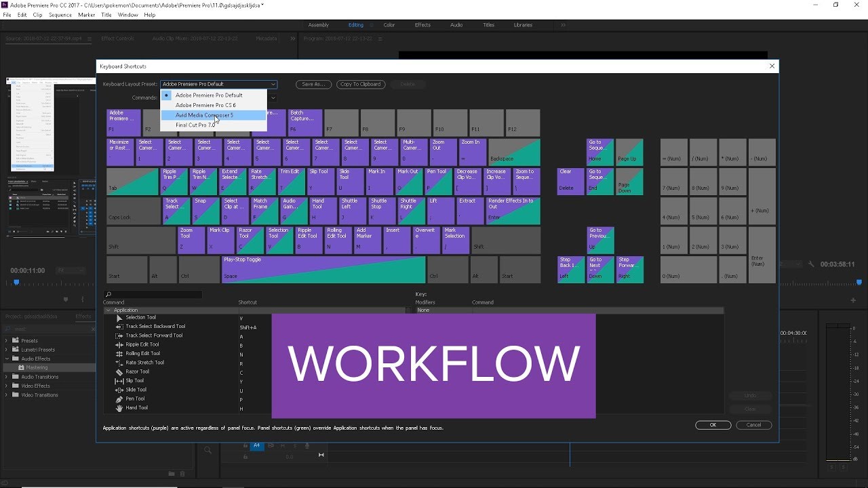Choose Avid Media Composer 5 preset
The width and height of the screenshot is (868, 488).
point(213,115)
